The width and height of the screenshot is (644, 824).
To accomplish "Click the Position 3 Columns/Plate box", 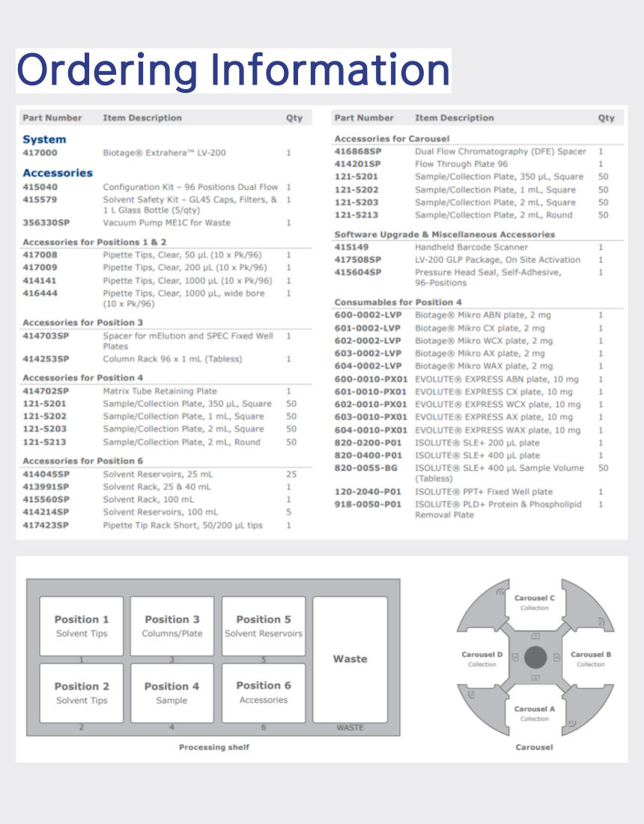I will pos(172,626).
